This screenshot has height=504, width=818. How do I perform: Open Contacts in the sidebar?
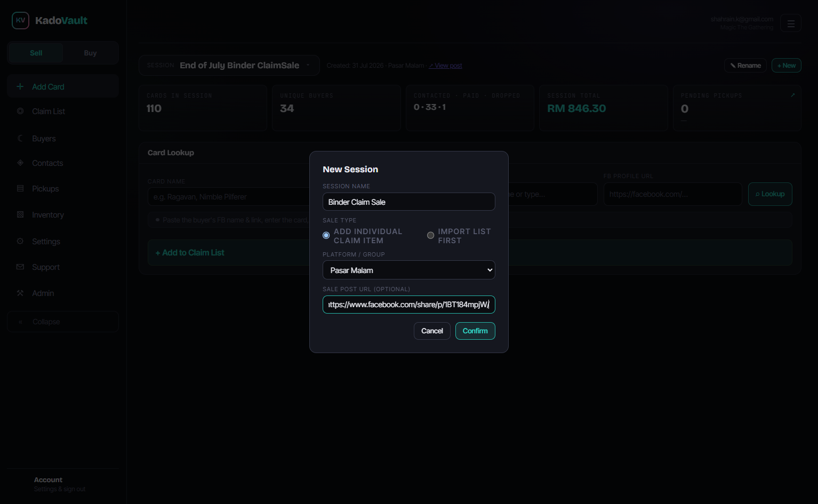click(63, 163)
